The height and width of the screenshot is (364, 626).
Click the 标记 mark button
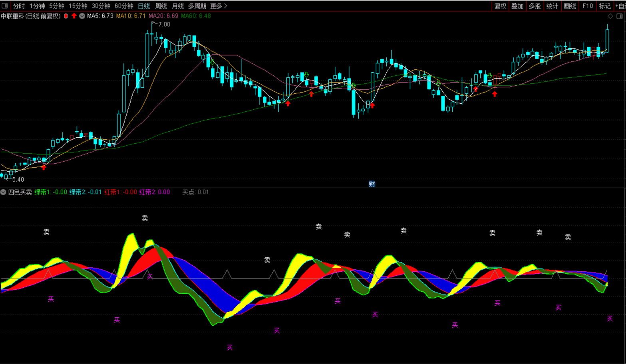tap(604, 6)
